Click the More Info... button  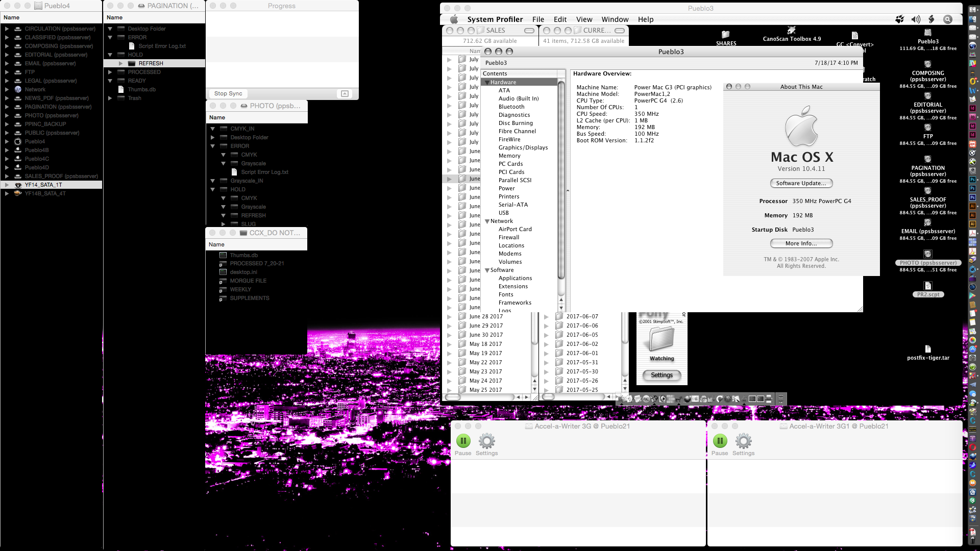click(x=801, y=243)
